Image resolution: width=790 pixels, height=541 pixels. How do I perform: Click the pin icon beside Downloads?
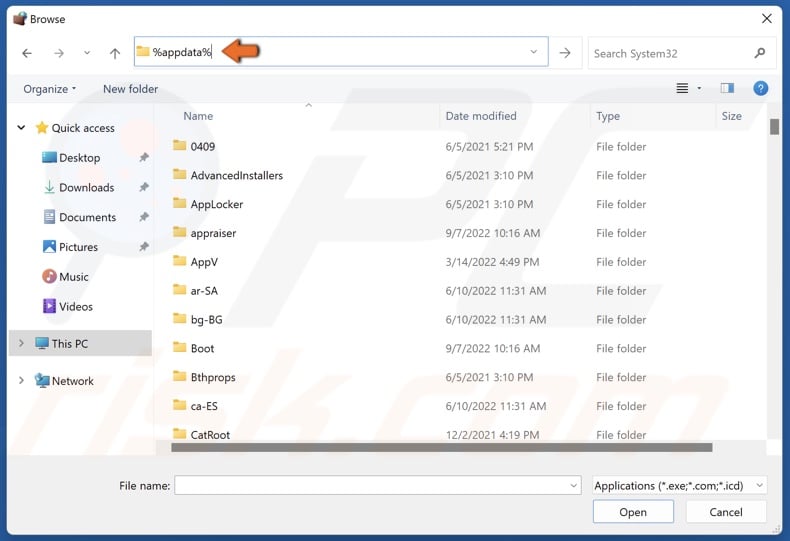pos(144,187)
